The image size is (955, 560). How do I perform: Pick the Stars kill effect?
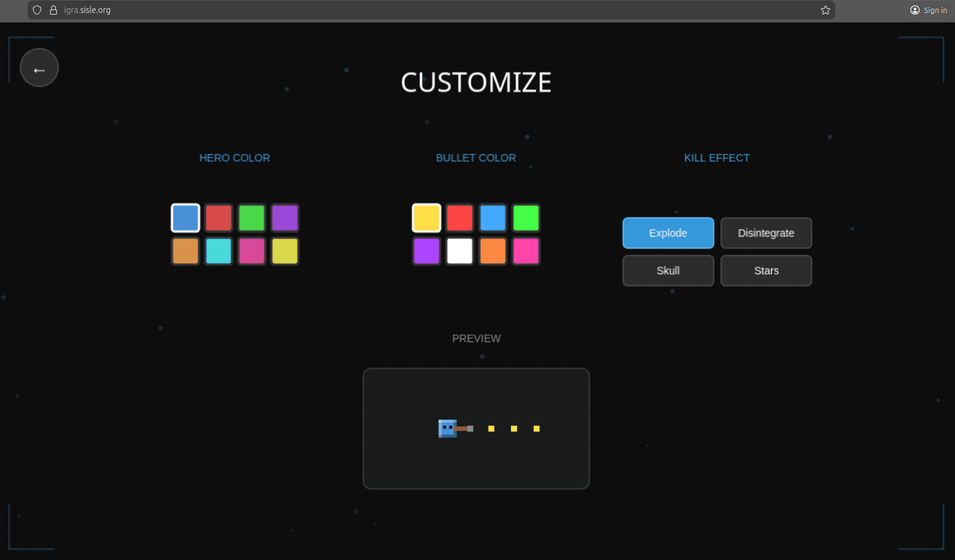766,271
